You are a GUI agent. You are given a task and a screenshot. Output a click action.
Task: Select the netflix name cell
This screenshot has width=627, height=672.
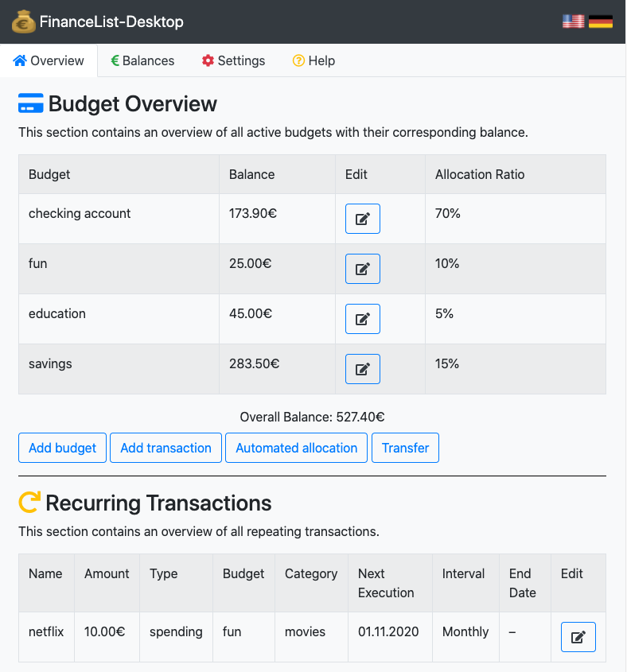tap(45, 631)
